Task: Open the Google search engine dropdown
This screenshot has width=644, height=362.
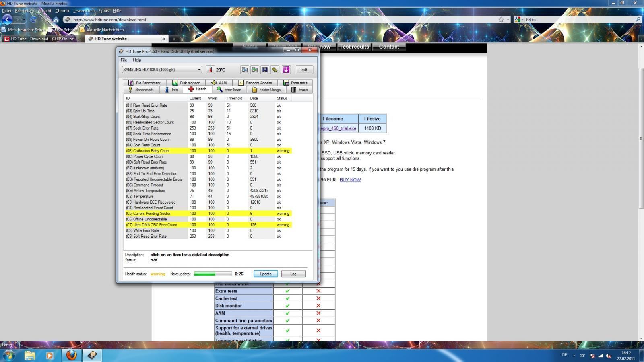Action: click(x=518, y=19)
